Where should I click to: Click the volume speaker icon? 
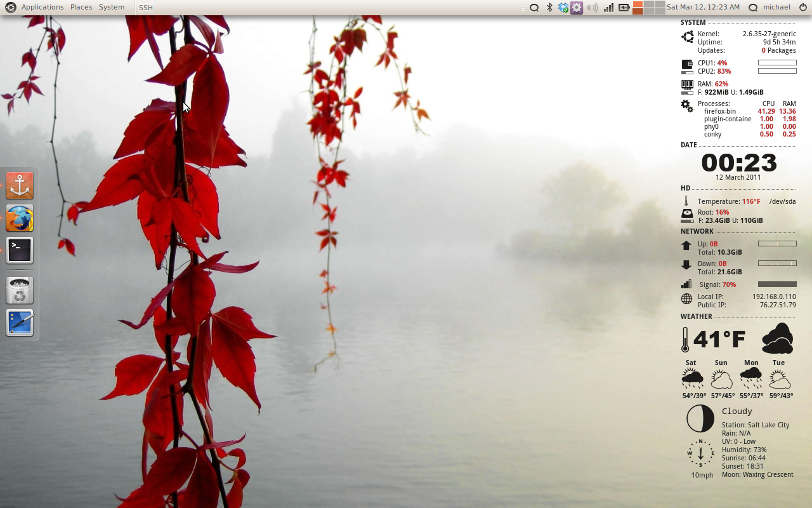pyautogui.click(x=592, y=8)
